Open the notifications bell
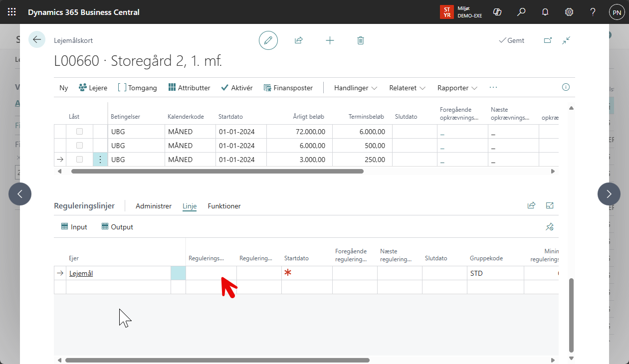The height and width of the screenshot is (364, 629). 545,12
